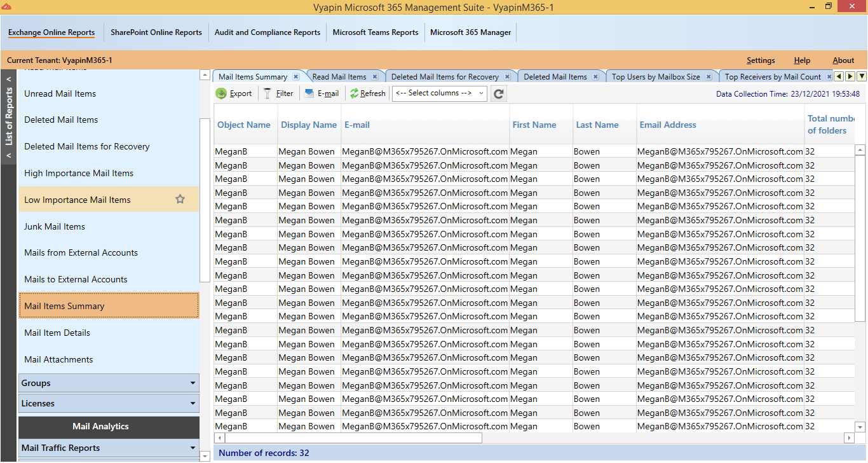Viewport: 868px width, 463px height.
Task: Switch to Top Receivers by Mail Count tab
Action: (773, 77)
